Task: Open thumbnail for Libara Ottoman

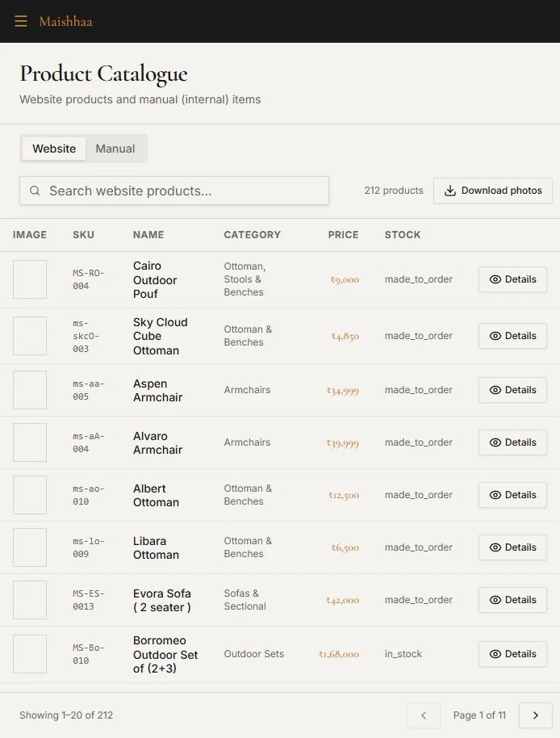Action: (x=30, y=547)
